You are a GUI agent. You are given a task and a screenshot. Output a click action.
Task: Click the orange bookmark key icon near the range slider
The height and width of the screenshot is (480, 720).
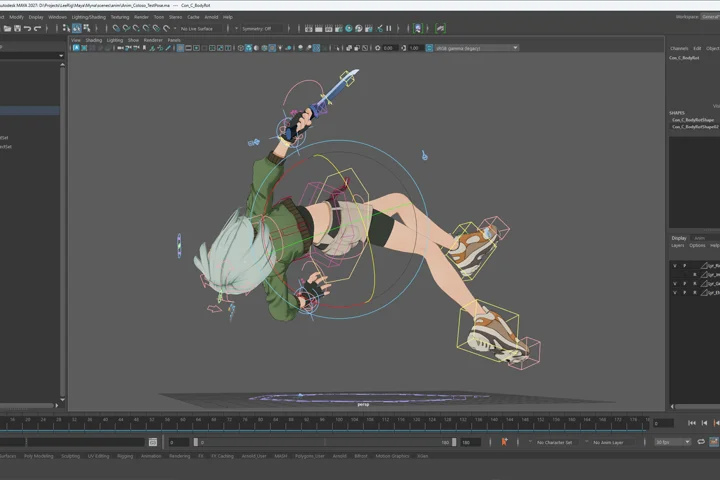[x=504, y=442]
